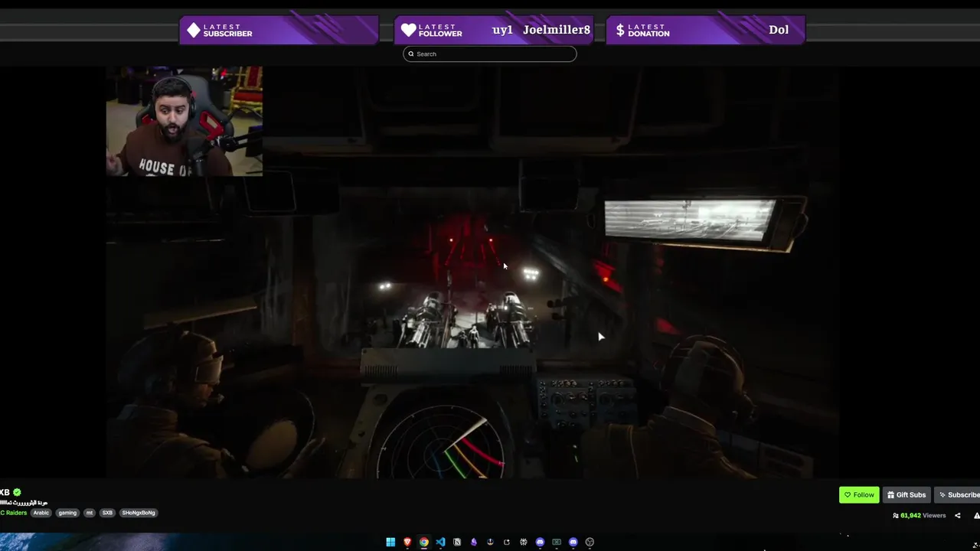
Task: Select the SHoNgxBoNg tag
Action: (x=139, y=513)
